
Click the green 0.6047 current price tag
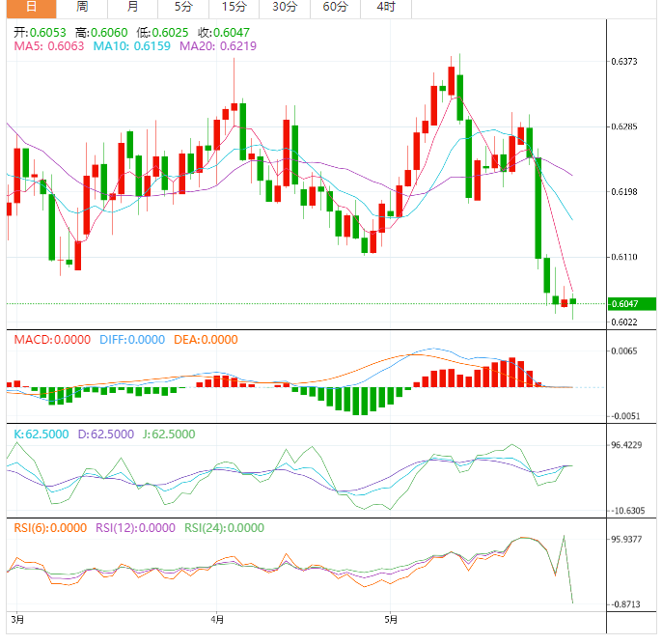(630, 304)
